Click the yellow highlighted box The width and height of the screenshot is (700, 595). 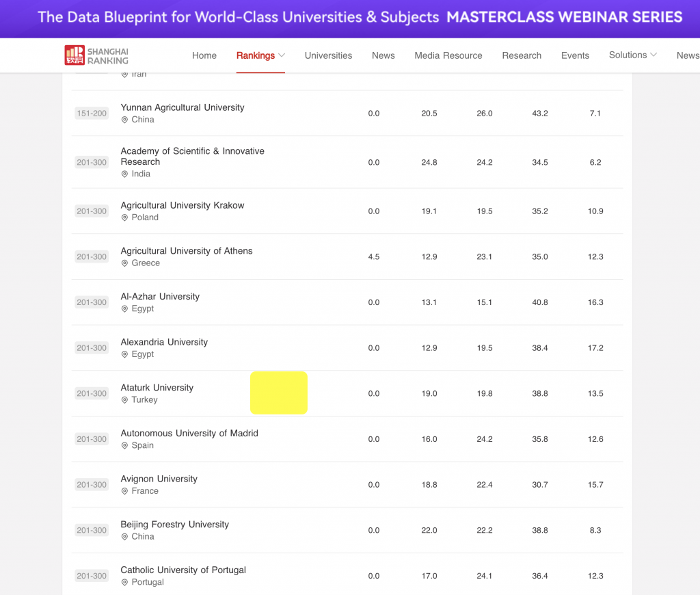[279, 393]
